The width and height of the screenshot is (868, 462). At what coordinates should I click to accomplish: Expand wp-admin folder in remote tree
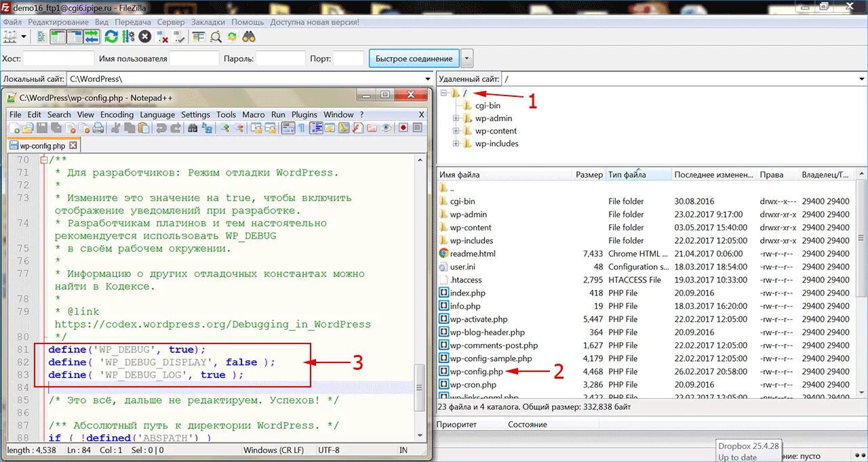456,119
